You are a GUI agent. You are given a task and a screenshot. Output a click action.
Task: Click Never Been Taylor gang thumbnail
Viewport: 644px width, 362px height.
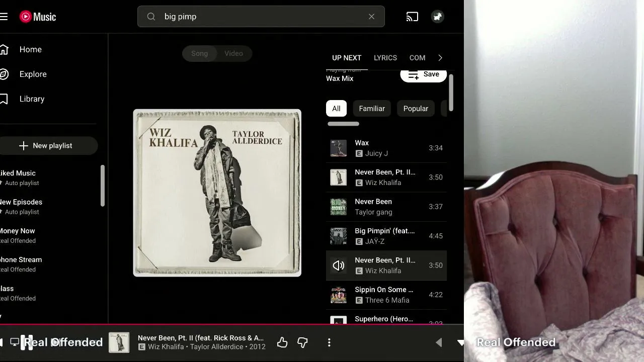(338, 207)
